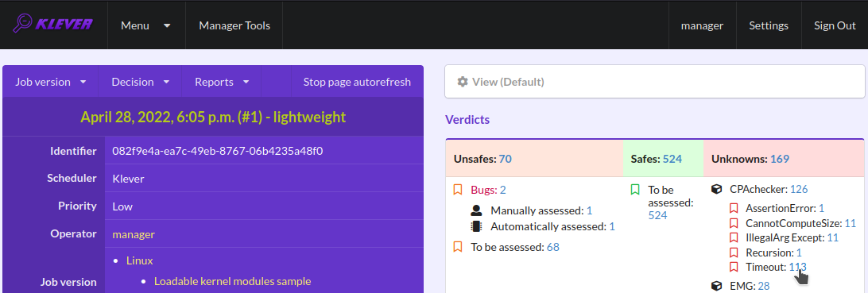This screenshot has width=868, height=293.
Task: Click the cube icon beside EMG
Action: click(717, 286)
